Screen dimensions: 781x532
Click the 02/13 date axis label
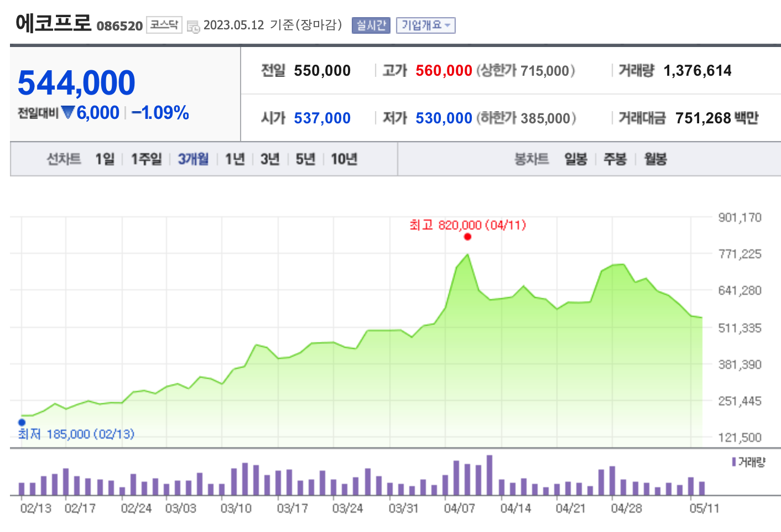click(x=35, y=508)
